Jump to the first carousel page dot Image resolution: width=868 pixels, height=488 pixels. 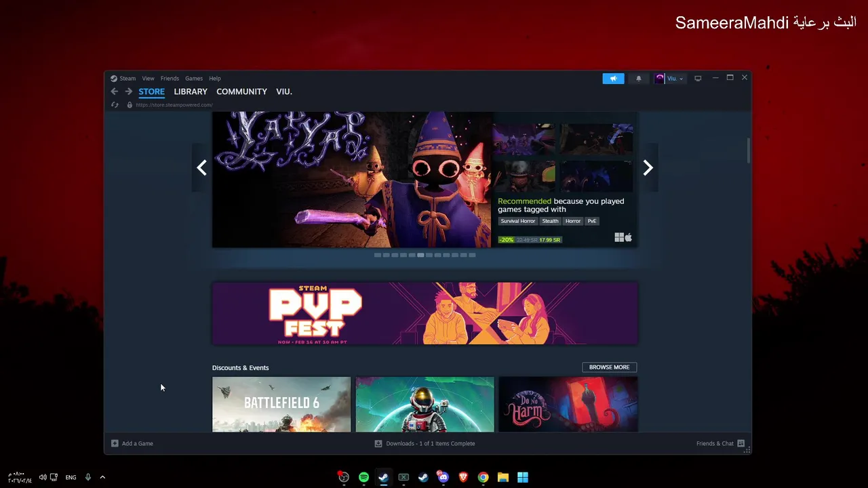tap(378, 255)
